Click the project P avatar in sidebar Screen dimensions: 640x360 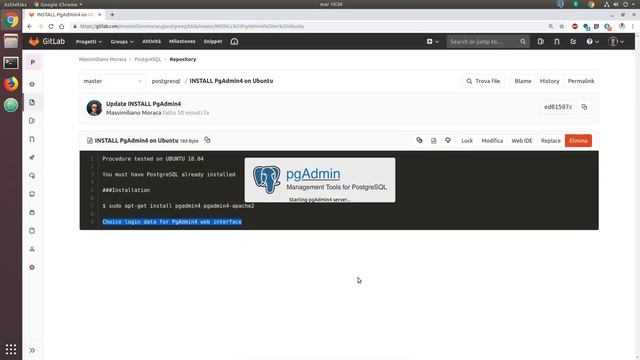point(33,62)
